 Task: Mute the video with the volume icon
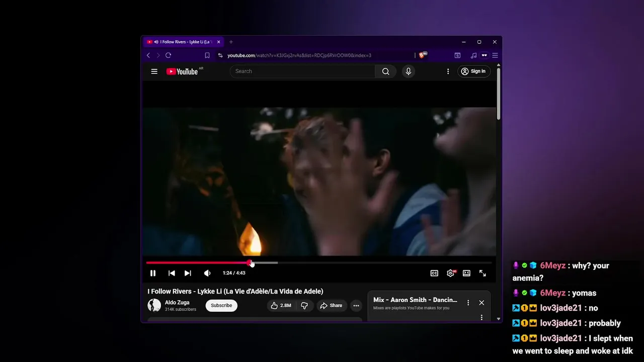point(207,273)
